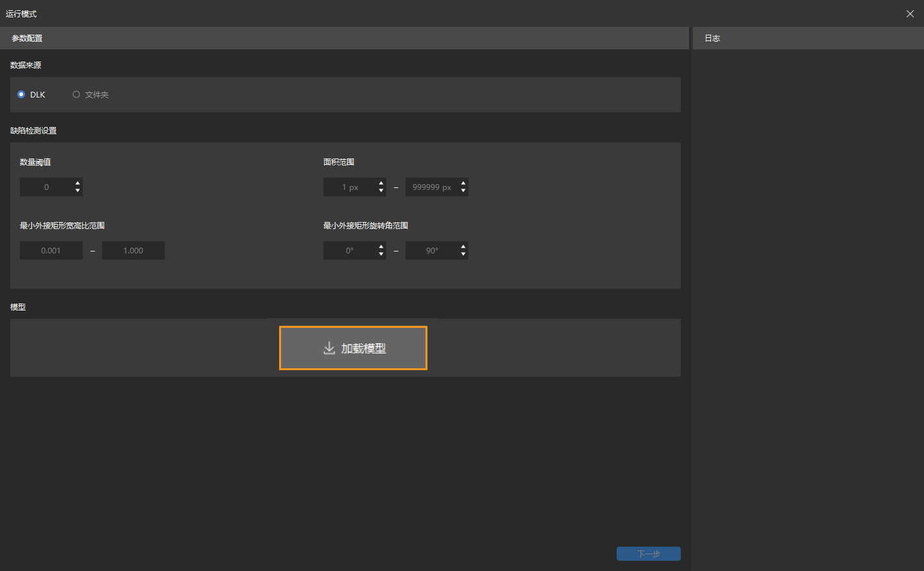Close the 运行模式 window
The image size is (924, 571).
tap(910, 13)
